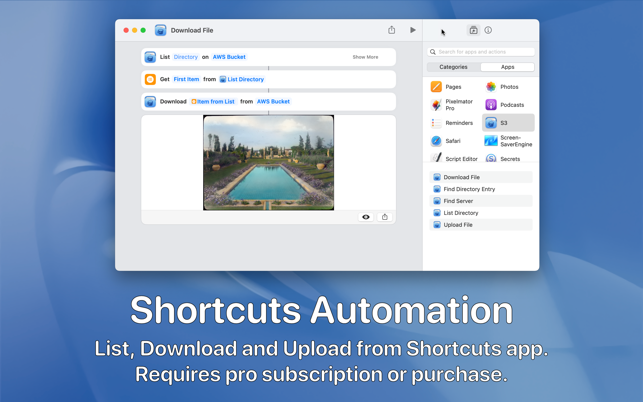
Task: Click the List Directory variable token
Action: 242,79
